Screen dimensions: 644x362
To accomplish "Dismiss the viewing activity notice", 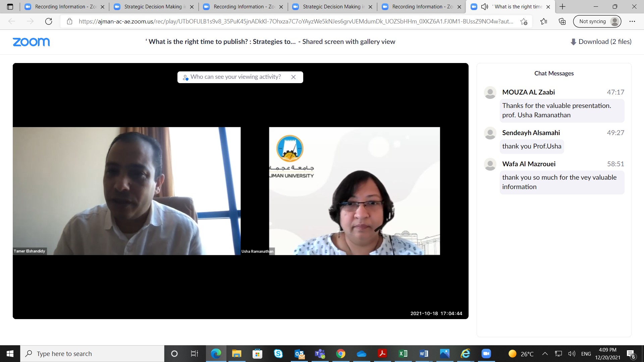I will (293, 77).
